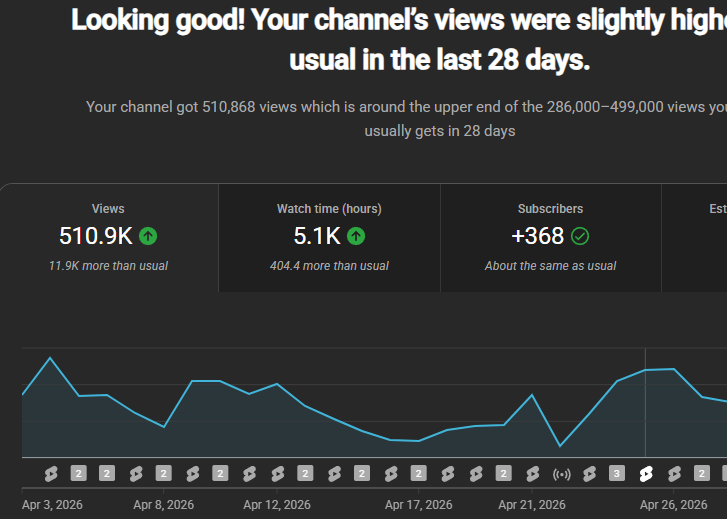Open the badge numbered 3 in timeline
The height and width of the screenshot is (519, 727).
coord(617,474)
